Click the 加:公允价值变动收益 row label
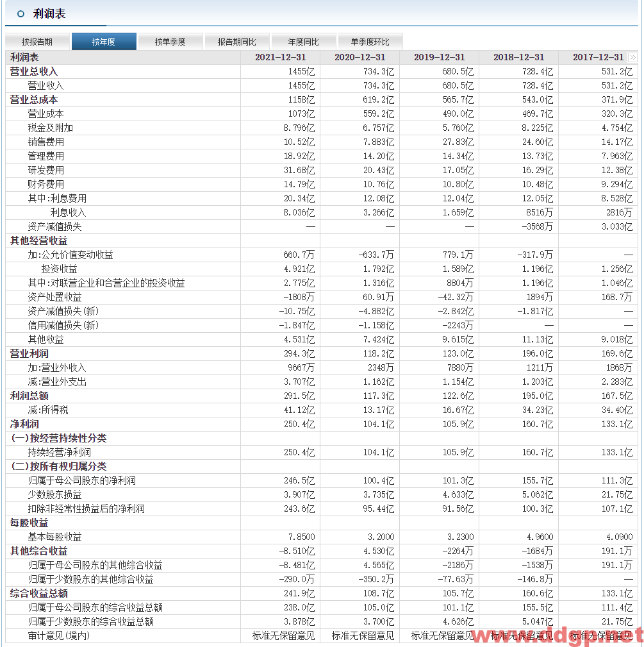The width and height of the screenshot is (644, 647). [70, 255]
